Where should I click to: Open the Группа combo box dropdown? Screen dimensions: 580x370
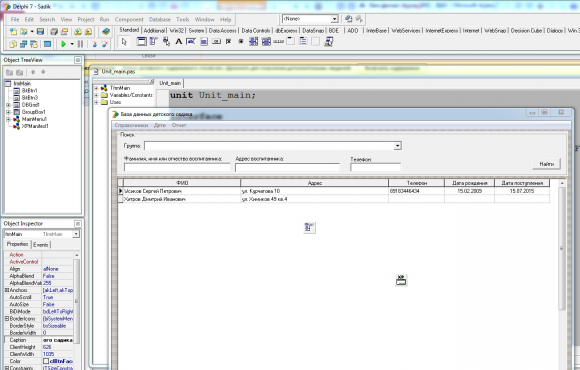(x=397, y=146)
